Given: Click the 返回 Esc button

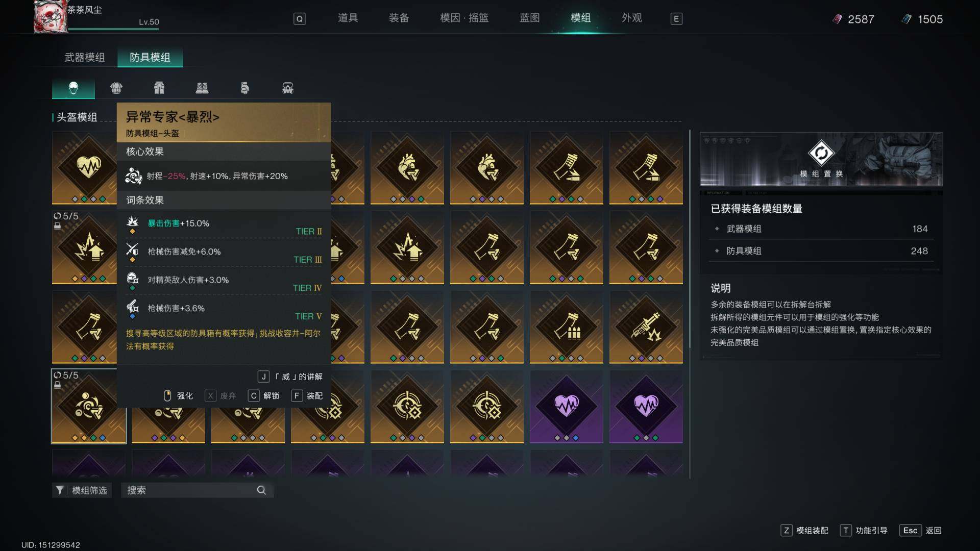Looking at the screenshot, I should 921,531.
